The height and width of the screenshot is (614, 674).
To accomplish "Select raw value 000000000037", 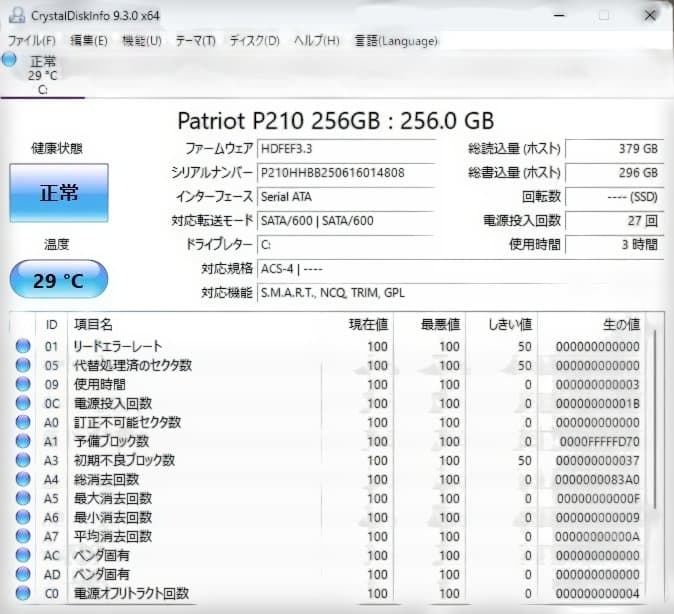I will [x=597, y=460].
